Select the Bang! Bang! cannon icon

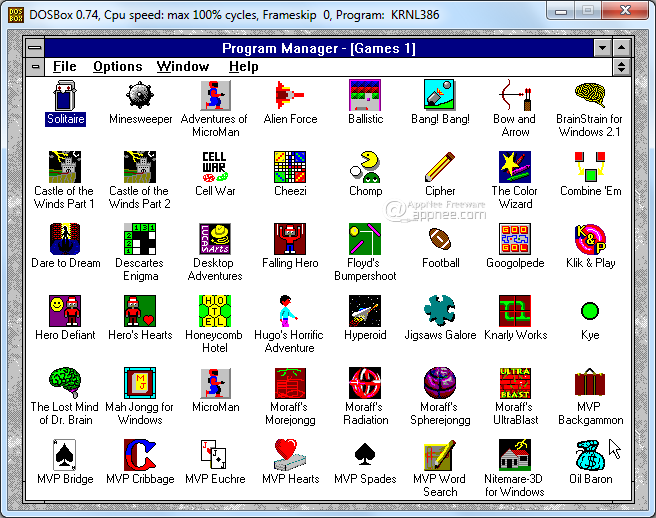click(x=440, y=95)
